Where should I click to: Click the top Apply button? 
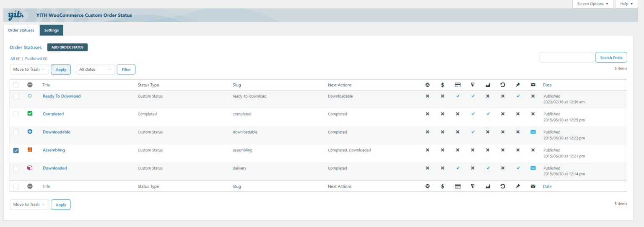[61, 70]
